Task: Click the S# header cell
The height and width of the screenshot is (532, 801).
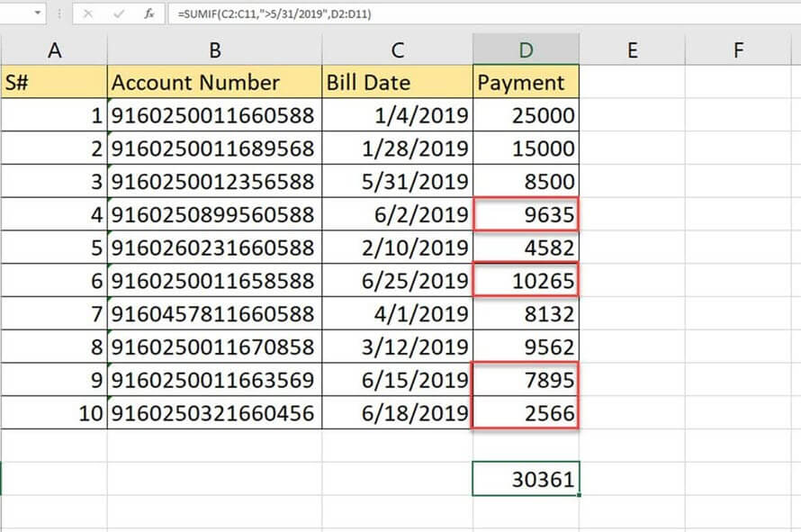Action: tap(54, 83)
